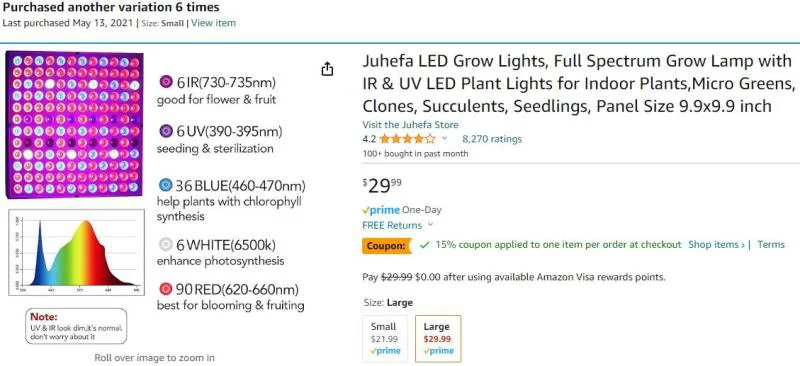
Task: Click the star rating icons
Action: tap(407, 139)
